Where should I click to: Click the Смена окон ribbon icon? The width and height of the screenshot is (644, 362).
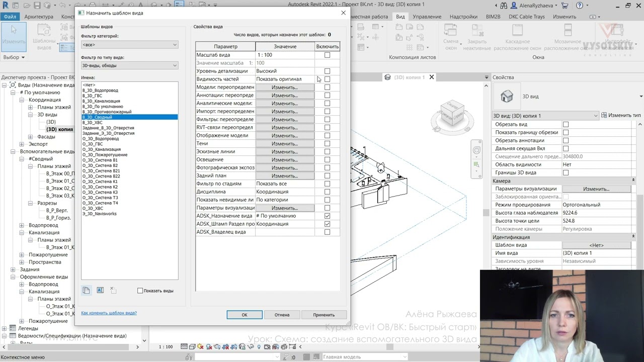click(451, 38)
